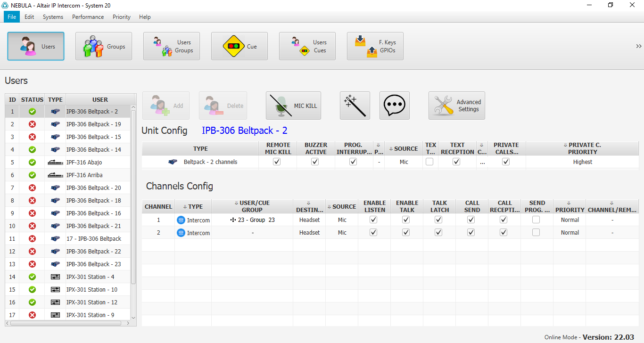Open the Private C. Priority Highest dropdown
The image size is (644, 343).
point(582,162)
